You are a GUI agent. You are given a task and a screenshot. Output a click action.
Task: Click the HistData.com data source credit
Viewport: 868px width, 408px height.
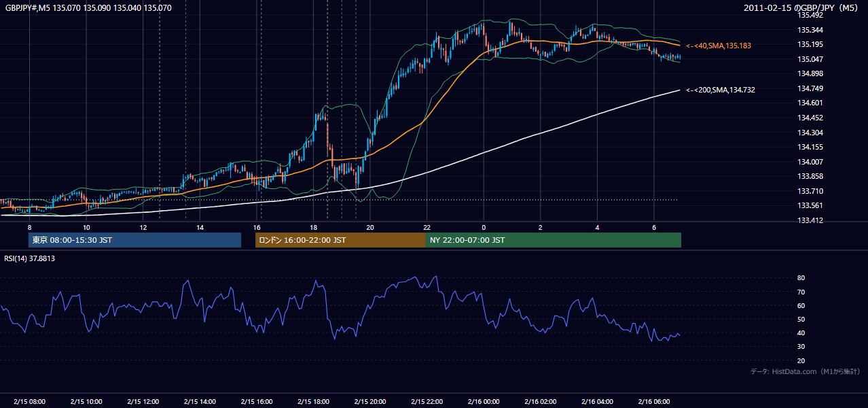pos(805,371)
